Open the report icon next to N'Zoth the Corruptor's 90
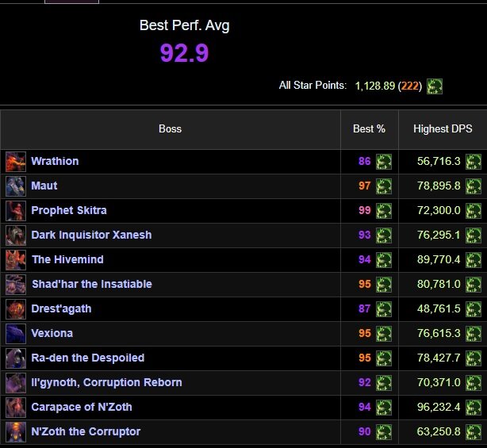Screen dimensions: 487x448 pyautogui.click(x=384, y=432)
